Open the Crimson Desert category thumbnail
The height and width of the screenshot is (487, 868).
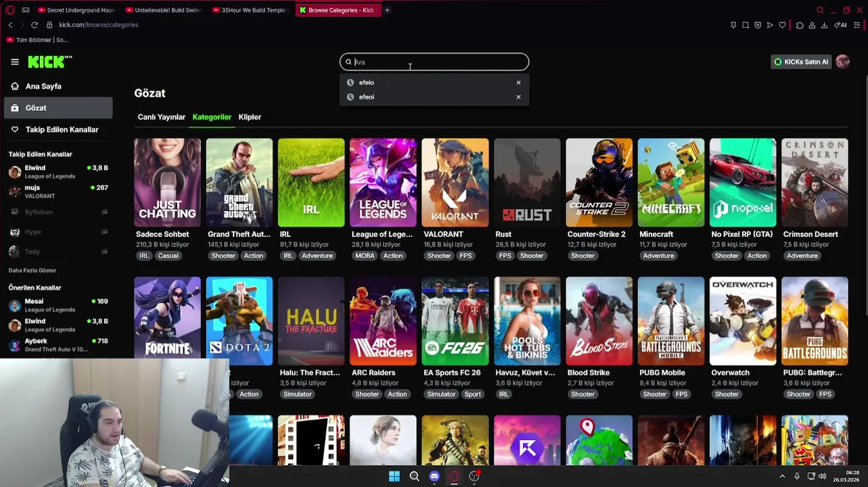(x=815, y=183)
